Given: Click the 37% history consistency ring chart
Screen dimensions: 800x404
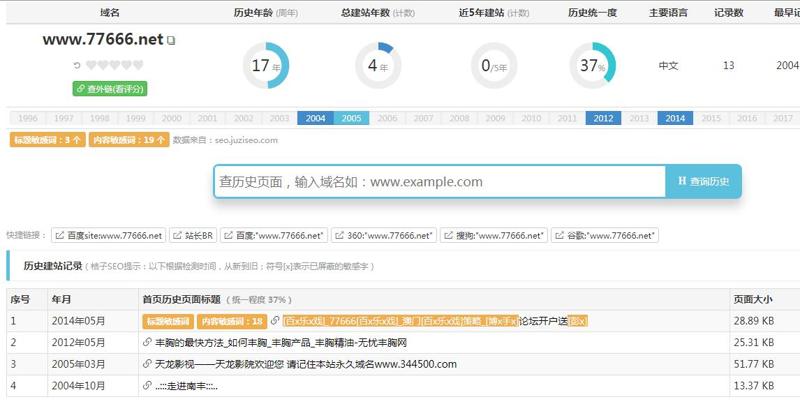Looking at the screenshot, I should [x=592, y=65].
